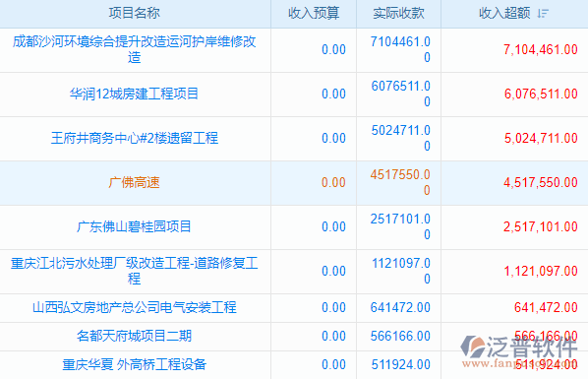
Task: Select actual receipt value 511924.00
Action: click(400, 364)
